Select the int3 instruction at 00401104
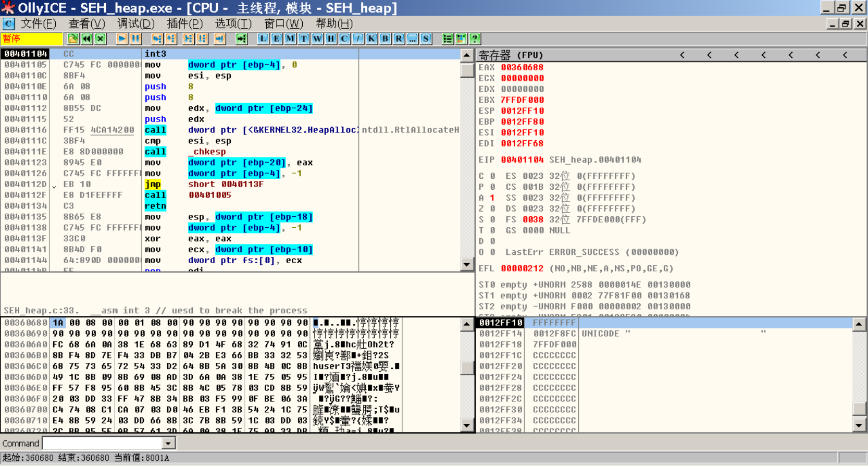Image resolution: width=868 pixels, height=466 pixels. tap(155, 54)
